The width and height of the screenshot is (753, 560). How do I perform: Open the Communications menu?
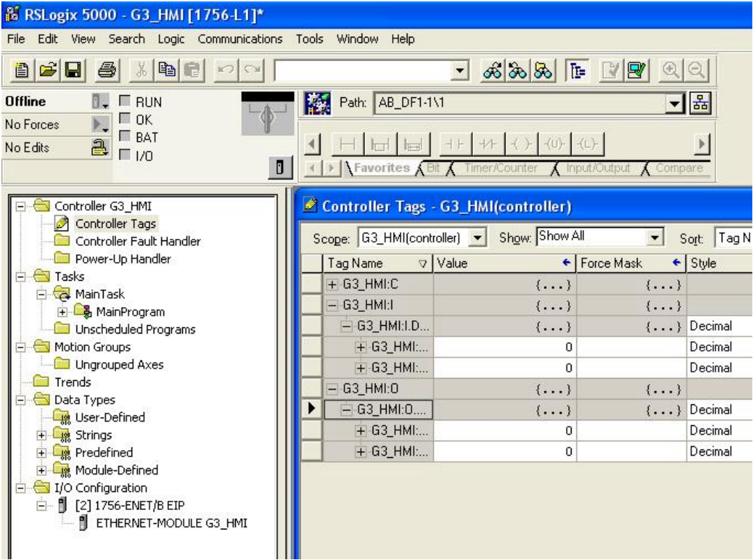[x=240, y=39]
